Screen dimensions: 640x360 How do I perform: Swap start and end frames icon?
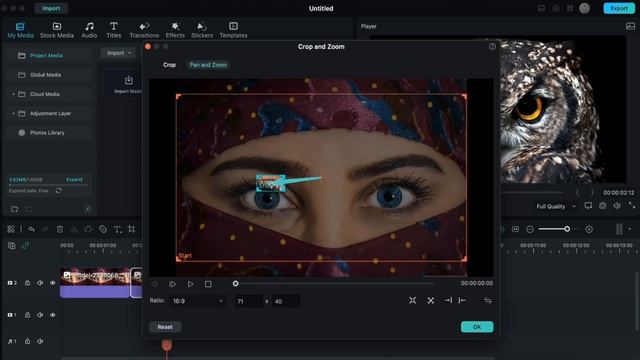coord(488,300)
